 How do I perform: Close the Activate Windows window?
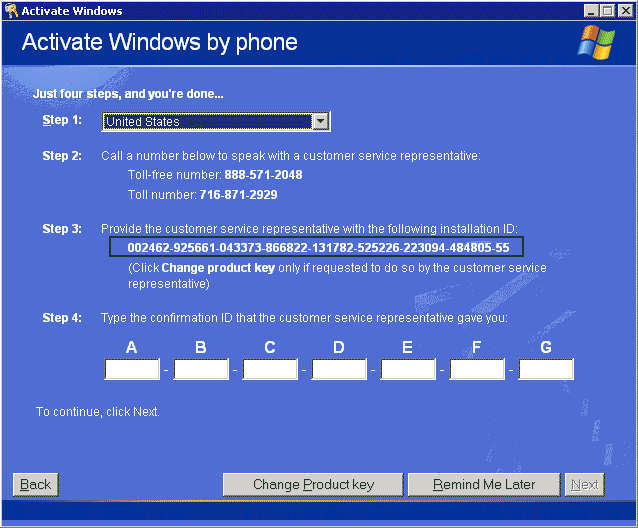625,11
